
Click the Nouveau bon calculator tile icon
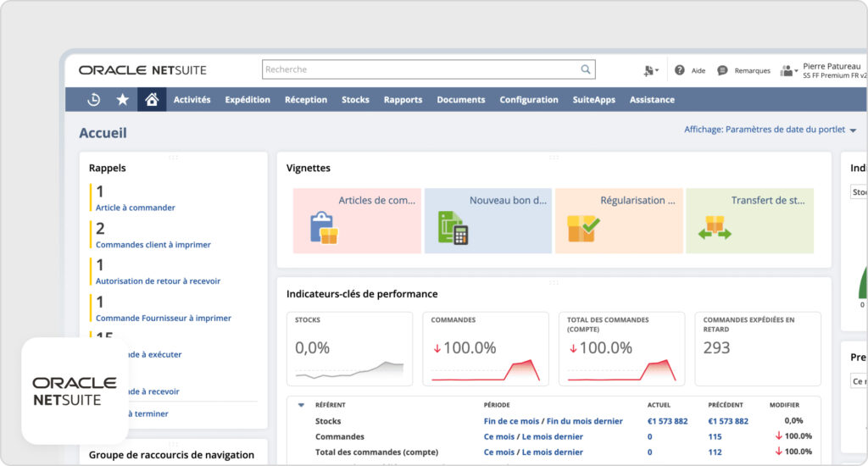pos(453,228)
